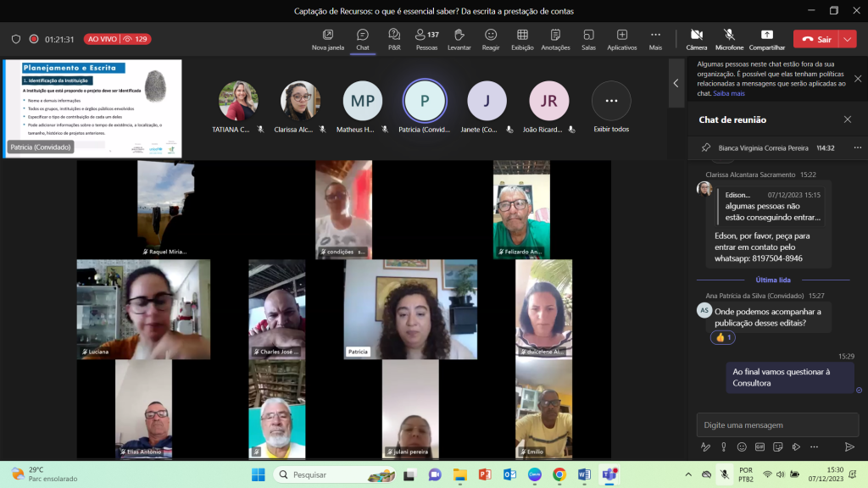Set delivery priority with exclamation icon
868x488 pixels.
pos(724,446)
